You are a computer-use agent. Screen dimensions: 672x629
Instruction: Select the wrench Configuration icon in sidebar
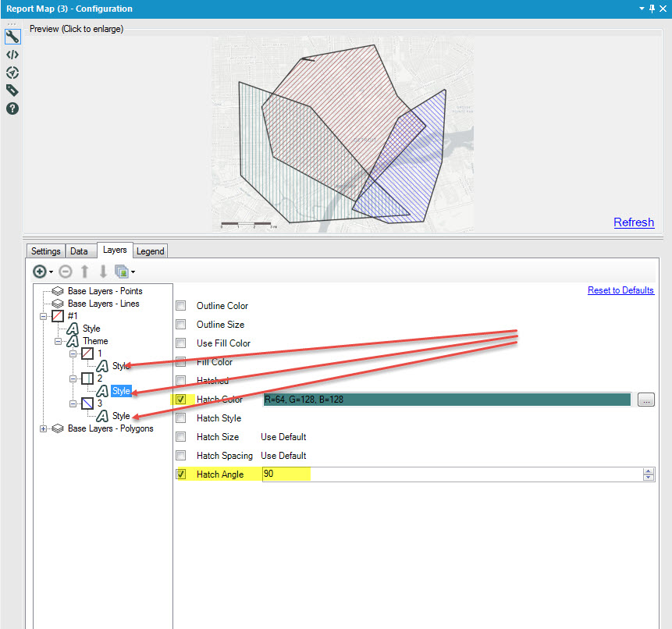[x=12, y=36]
